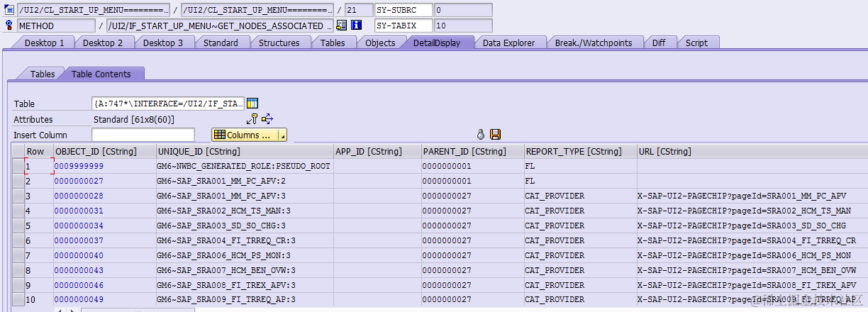Open object ID 0000000027 link
This screenshot has height=312, width=868.
79,181
